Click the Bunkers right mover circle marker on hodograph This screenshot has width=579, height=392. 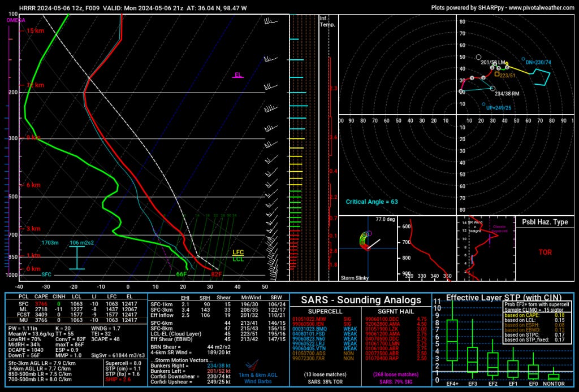pyautogui.click(x=492, y=88)
